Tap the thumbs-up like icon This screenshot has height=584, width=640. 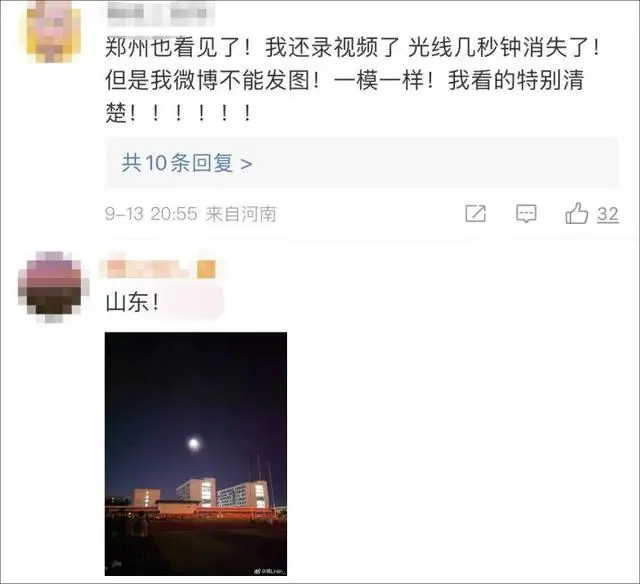(x=576, y=213)
